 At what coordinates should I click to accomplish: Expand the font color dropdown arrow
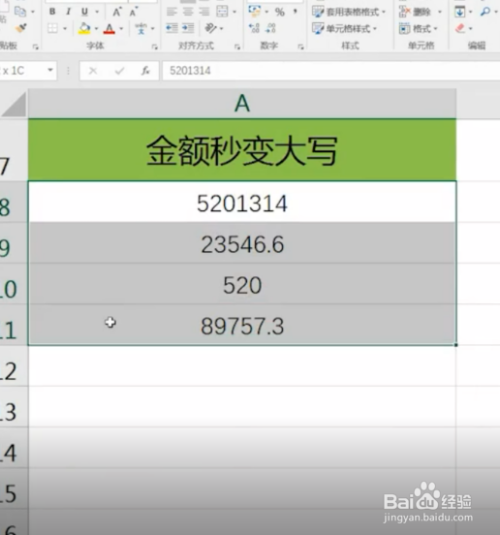coord(121,29)
